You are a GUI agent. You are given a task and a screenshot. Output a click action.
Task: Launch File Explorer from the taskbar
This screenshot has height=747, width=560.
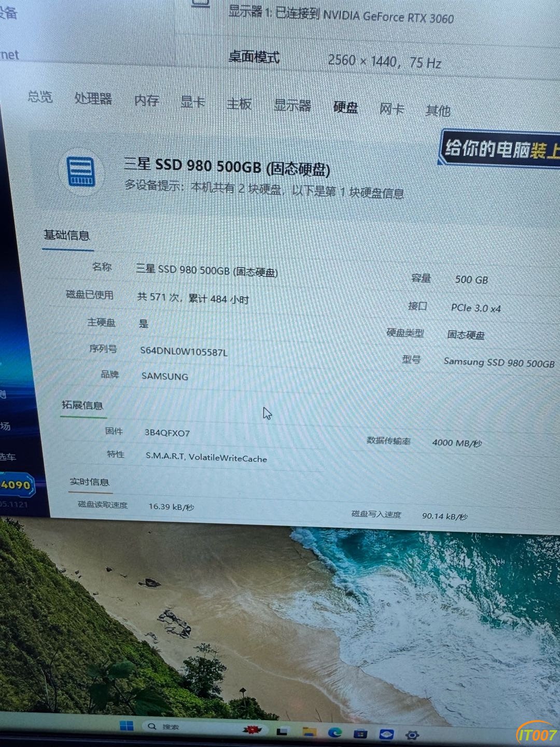pos(310,732)
